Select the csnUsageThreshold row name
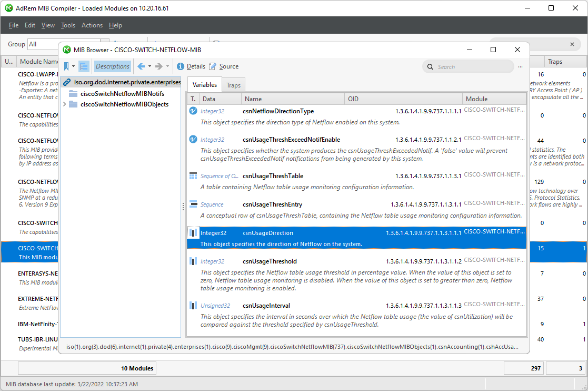 point(270,261)
